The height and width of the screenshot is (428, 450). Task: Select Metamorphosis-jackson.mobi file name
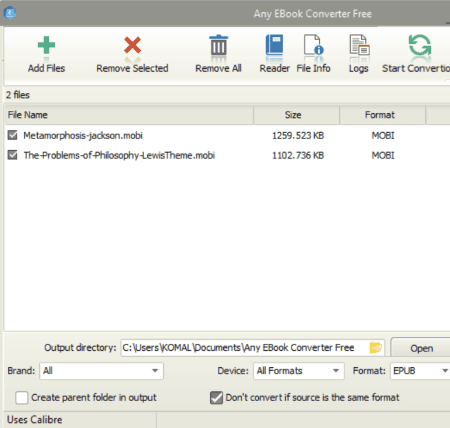click(x=83, y=135)
